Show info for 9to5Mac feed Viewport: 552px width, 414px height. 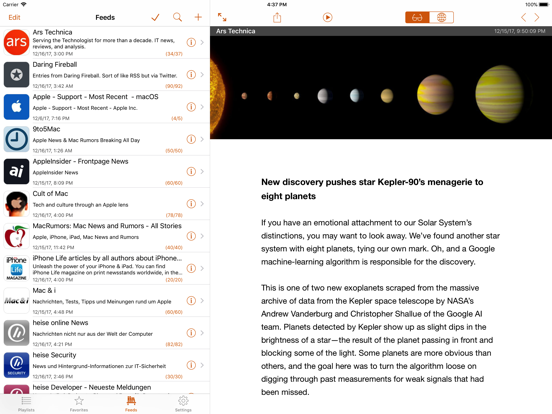click(191, 139)
